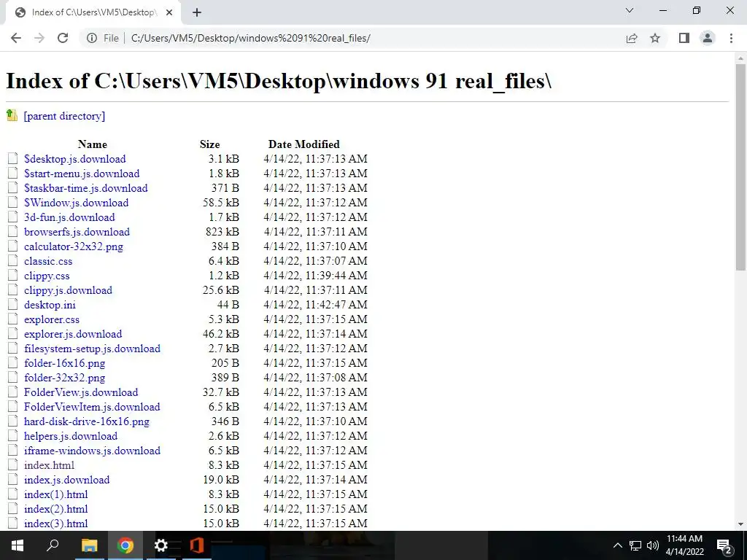Select the Index of C:\Users\VM5 tab

93,13
